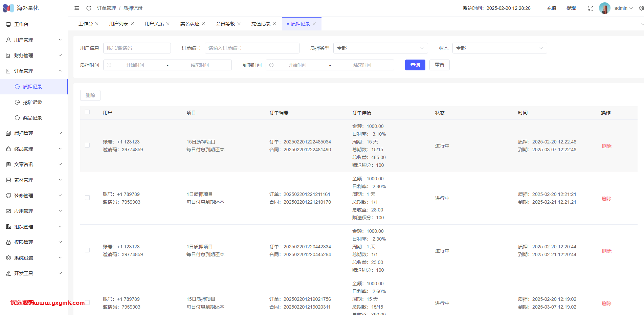Click the 奖品管理 bag icon

[x=8, y=149]
